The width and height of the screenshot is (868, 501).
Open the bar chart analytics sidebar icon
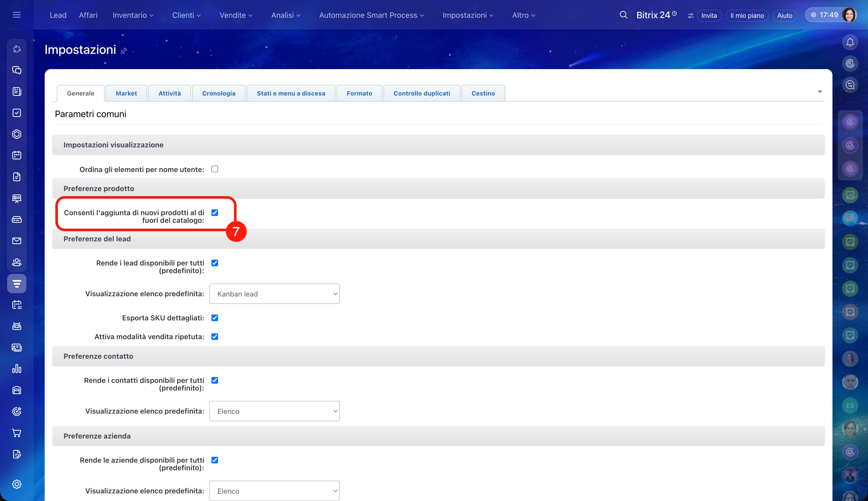pos(16,369)
